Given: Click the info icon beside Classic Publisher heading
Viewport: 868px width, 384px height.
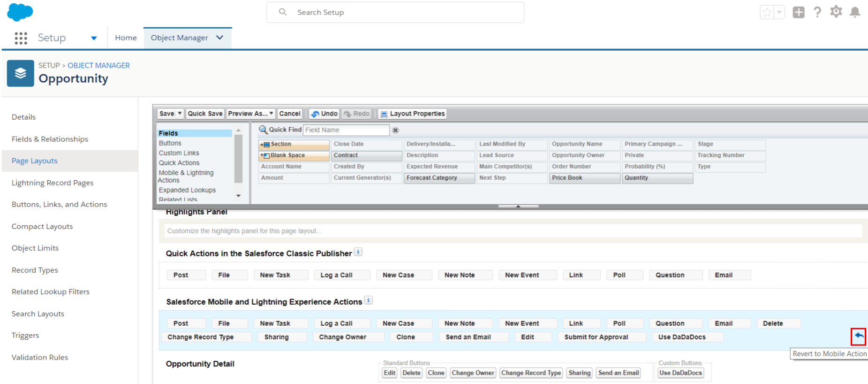Looking at the screenshot, I should (x=358, y=252).
